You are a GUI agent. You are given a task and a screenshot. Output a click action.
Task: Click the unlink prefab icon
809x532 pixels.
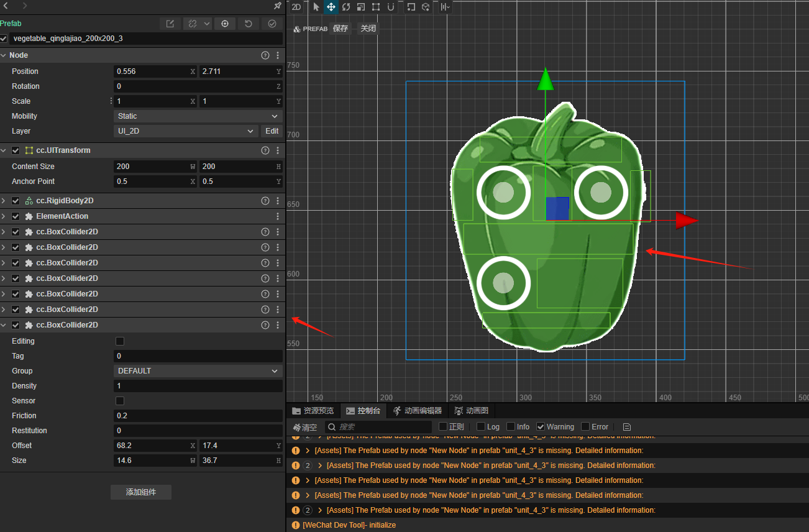point(193,24)
